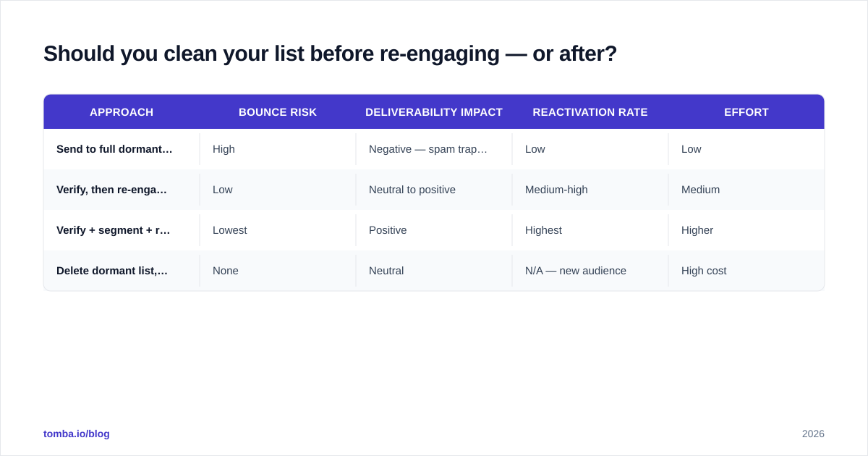Click 'Neutral to positive' cell

click(x=434, y=190)
